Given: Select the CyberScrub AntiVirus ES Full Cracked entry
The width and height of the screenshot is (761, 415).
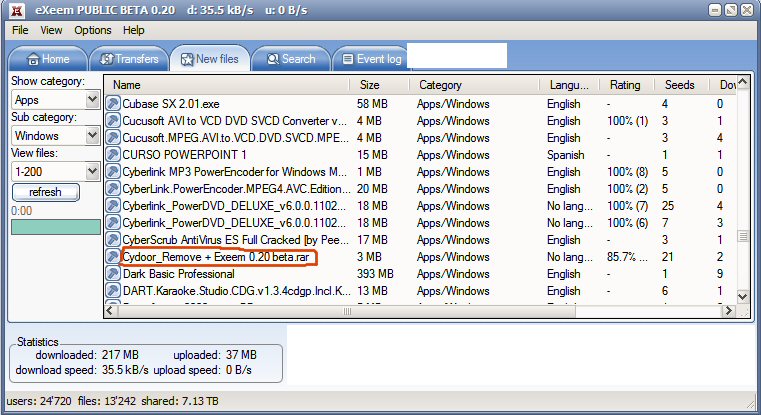Looking at the screenshot, I should point(235,240).
